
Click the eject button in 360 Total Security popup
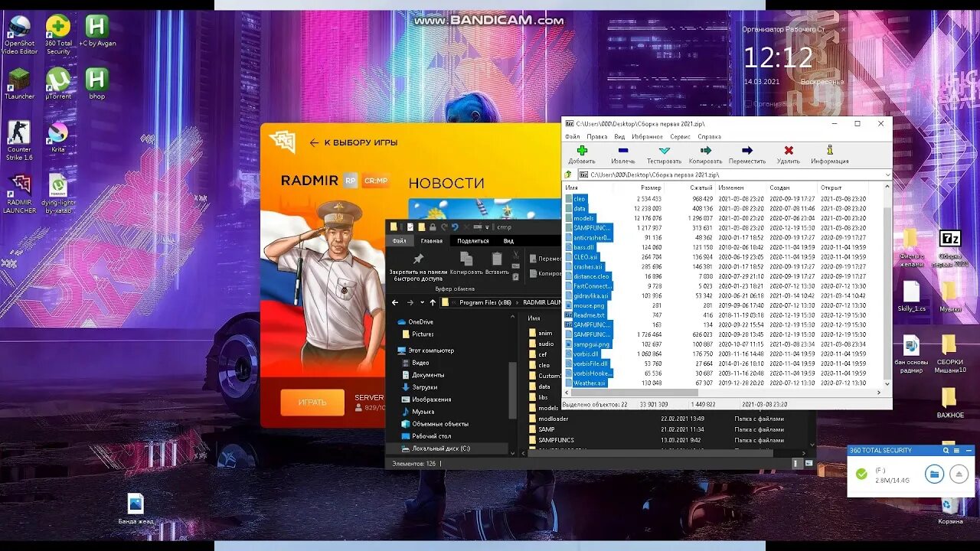click(960, 474)
